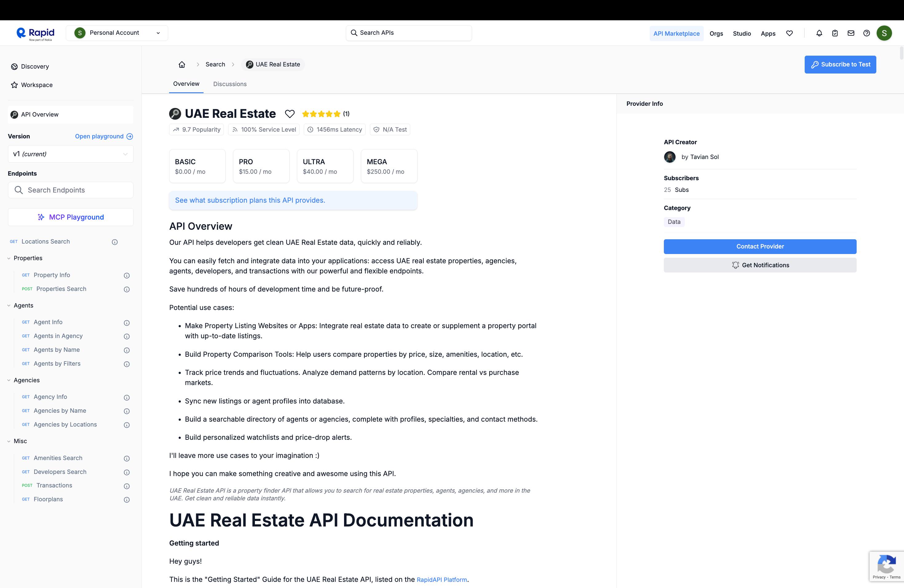Screen dimensions: 904x588
Task: Open the clipboard tasks icon in header
Action: pyautogui.click(x=835, y=34)
